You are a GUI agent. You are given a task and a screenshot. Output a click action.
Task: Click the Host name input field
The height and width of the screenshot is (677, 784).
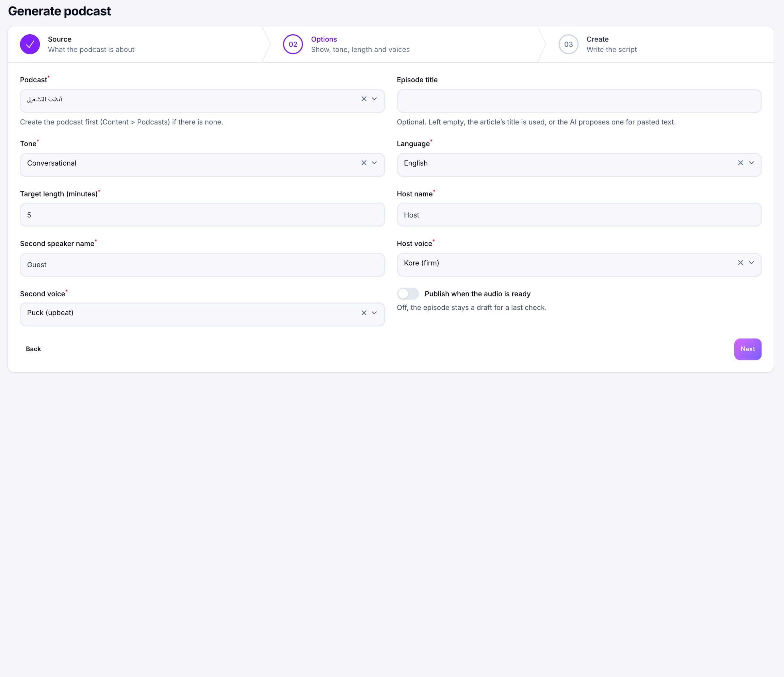[579, 215]
